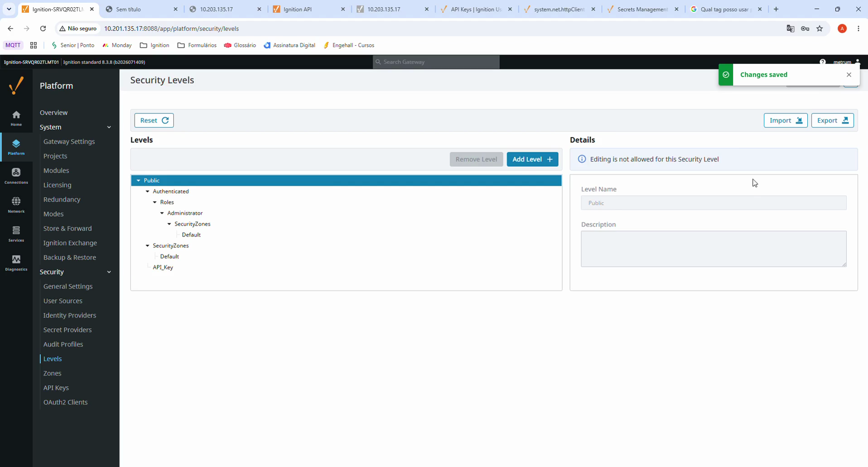Click the Search Gateway field
The height and width of the screenshot is (467, 868).
pyautogui.click(x=436, y=62)
